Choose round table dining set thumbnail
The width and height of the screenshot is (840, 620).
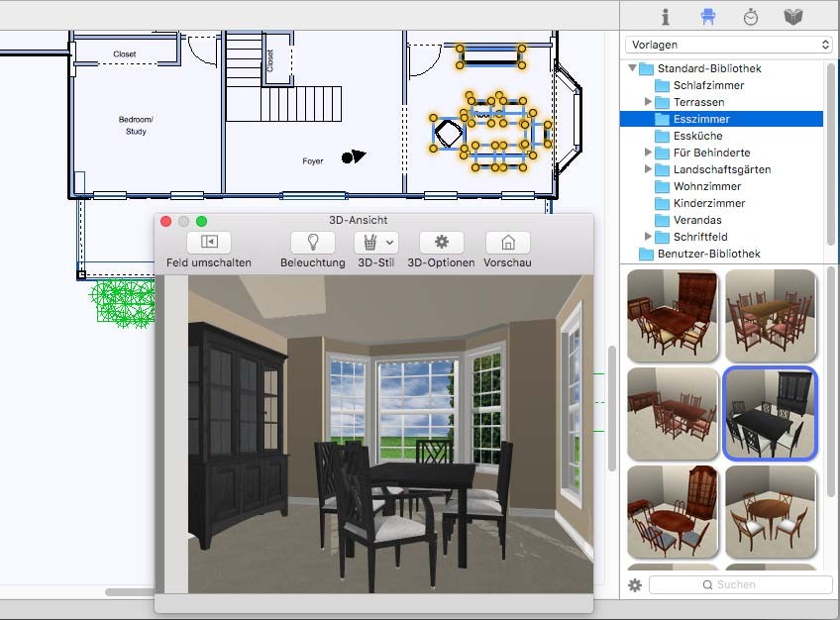[771, 512]
